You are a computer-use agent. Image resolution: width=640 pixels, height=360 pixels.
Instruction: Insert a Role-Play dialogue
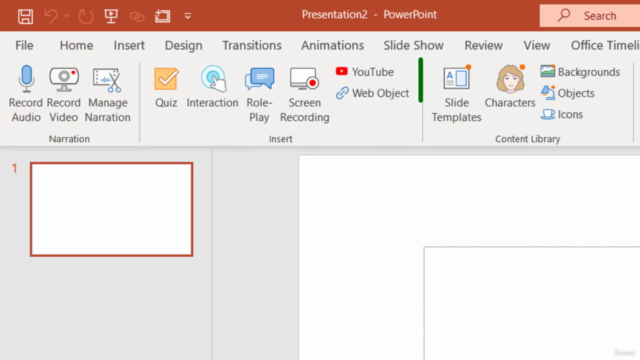tap(259, 94)
